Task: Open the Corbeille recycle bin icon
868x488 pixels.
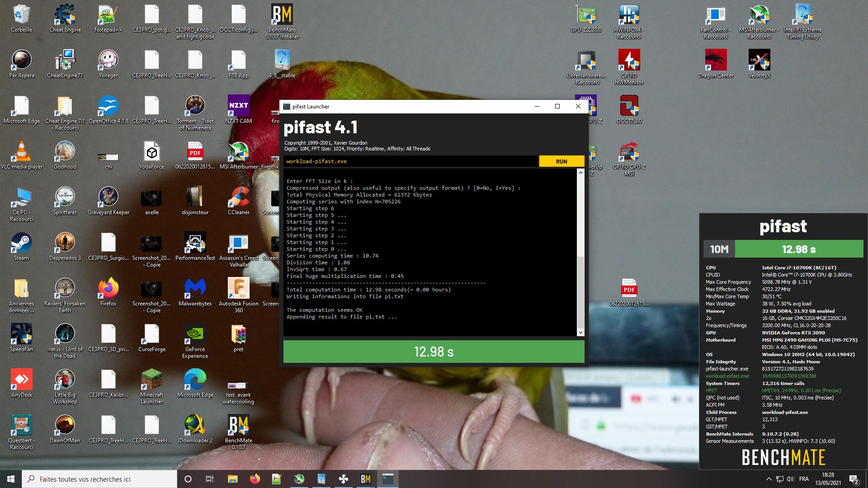Action: (21, 19)
